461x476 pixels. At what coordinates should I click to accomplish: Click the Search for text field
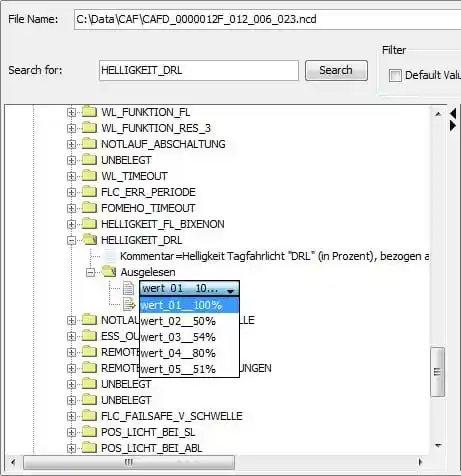pos(199,70)
